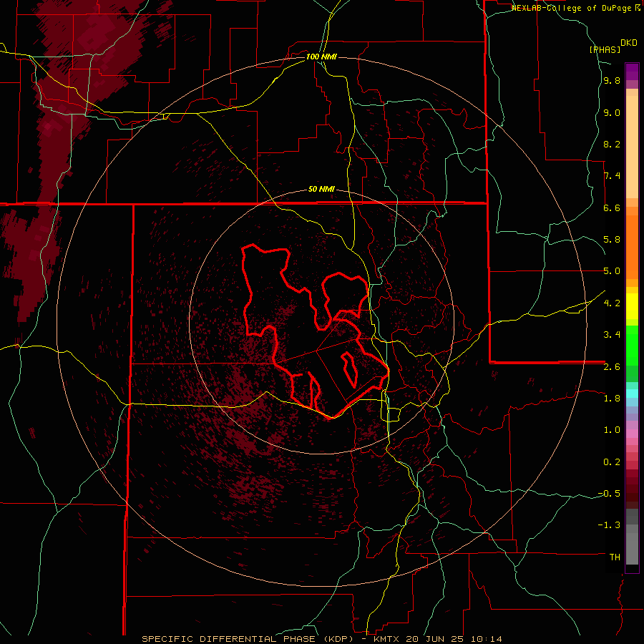Click the -1.3 value on the color scale
This screenshot has height=644, width=644.
[609, 525]
